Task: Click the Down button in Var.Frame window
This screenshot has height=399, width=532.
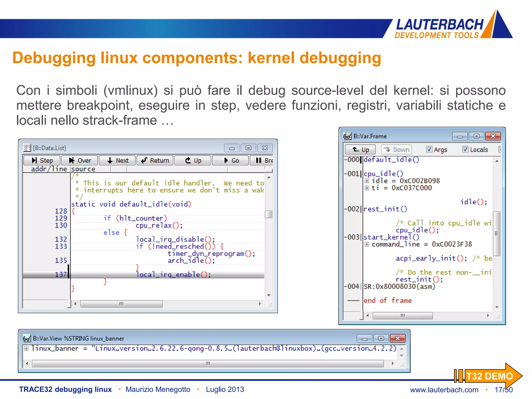Action: pyautogui.click(x=397, y=149)
